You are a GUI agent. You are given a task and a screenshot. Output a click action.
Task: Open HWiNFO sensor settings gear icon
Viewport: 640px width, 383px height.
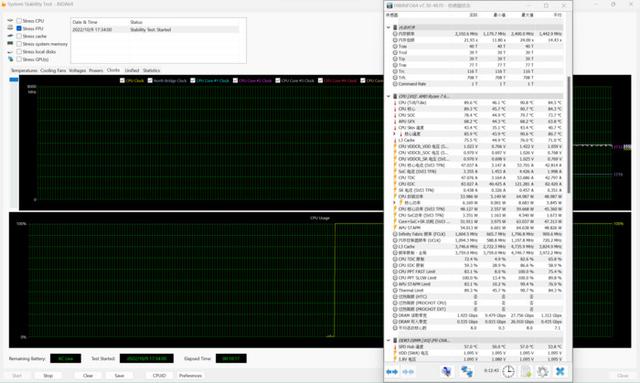[542, 372]
